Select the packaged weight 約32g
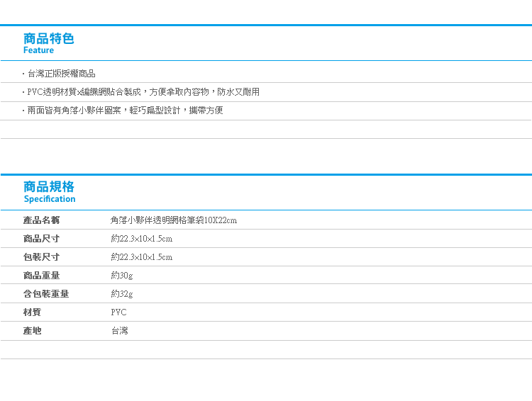532x401 pixels. pyautogui.click(x=122, y=293)
